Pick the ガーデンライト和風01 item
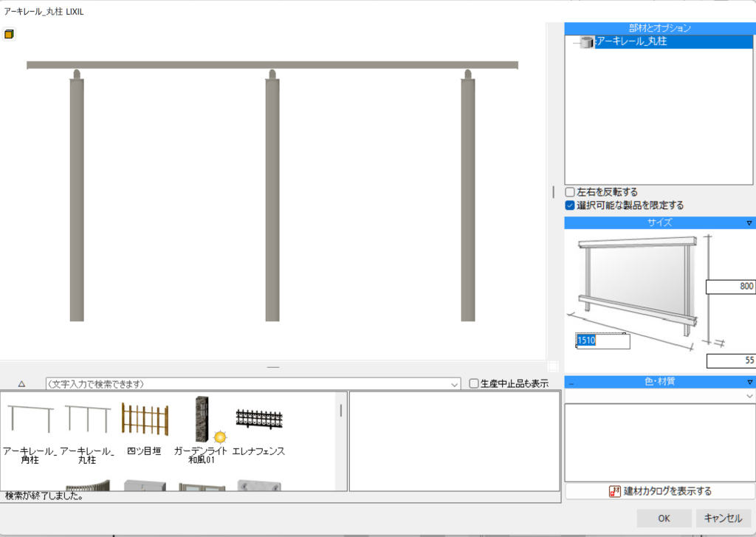The height and width of the screenshot is (537, 756). pyautogui.click(x=202, y=420)
